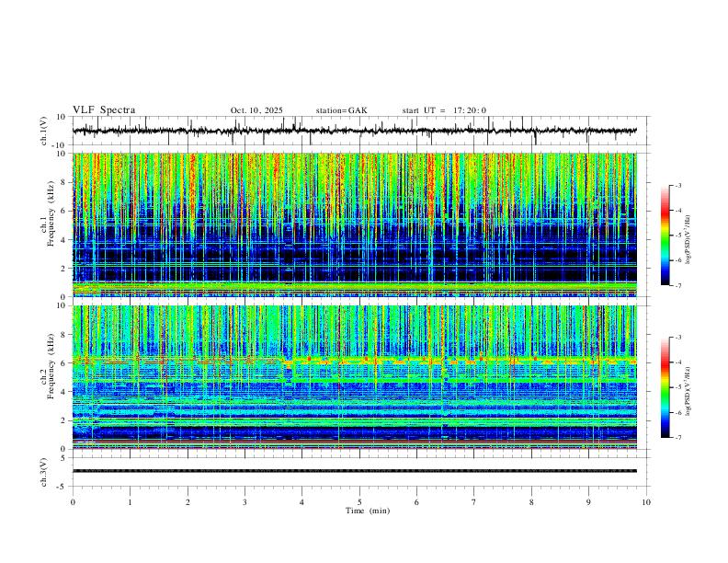
Task: Click the time-axis tick label "9"
Action: point(588,502)
